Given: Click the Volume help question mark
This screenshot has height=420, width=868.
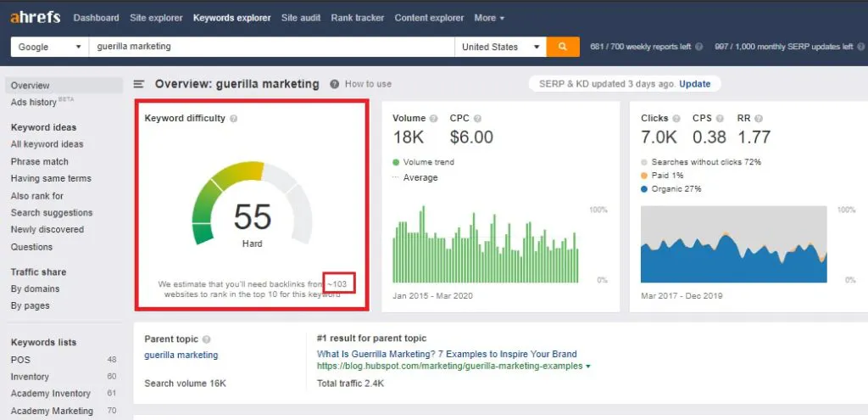Looking at the screenshot, I should pos(433,119).
